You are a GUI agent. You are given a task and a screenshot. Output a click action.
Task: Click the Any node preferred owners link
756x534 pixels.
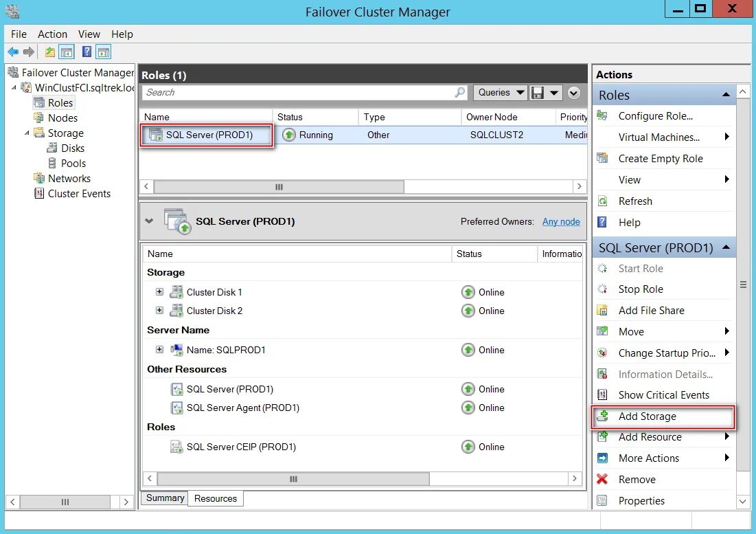point(561,221)
